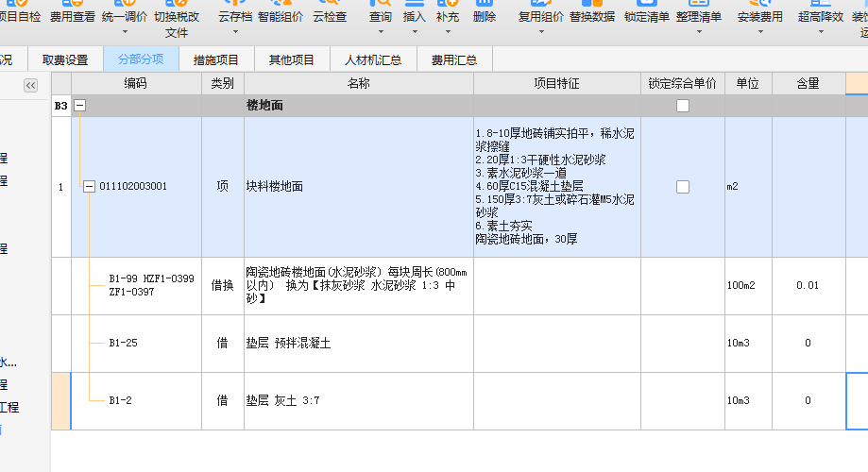Collapse item 011102003001 tree node
Viewport: 868px width, 472px height.
coord(89,187)
